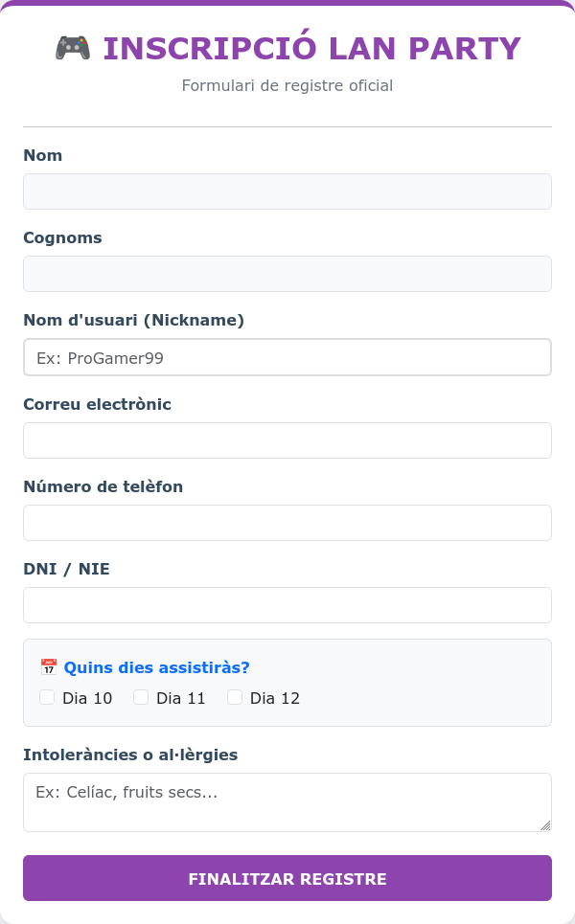
Task: Click the Nom d'usuari (Nickname) label
Action: coord(133,320)
